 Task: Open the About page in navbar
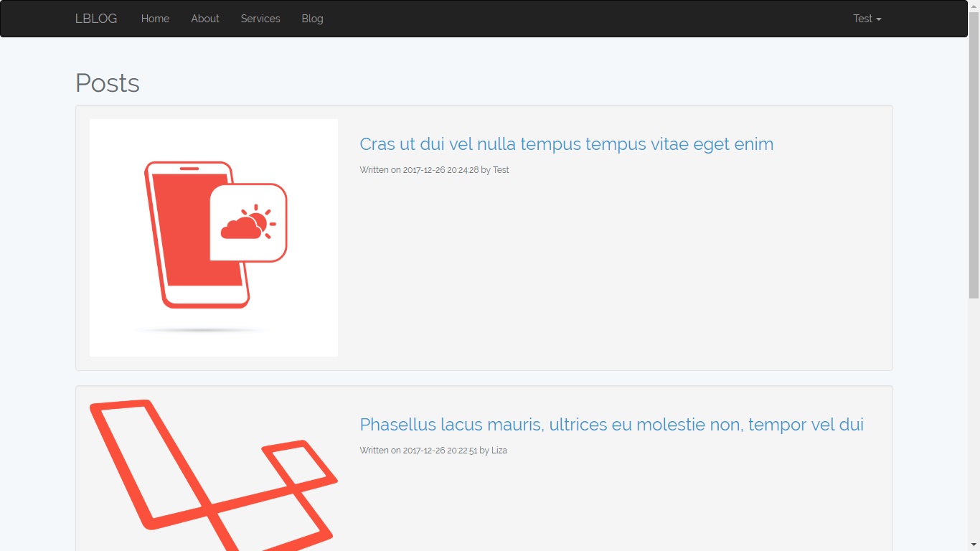tap(205, 19)
